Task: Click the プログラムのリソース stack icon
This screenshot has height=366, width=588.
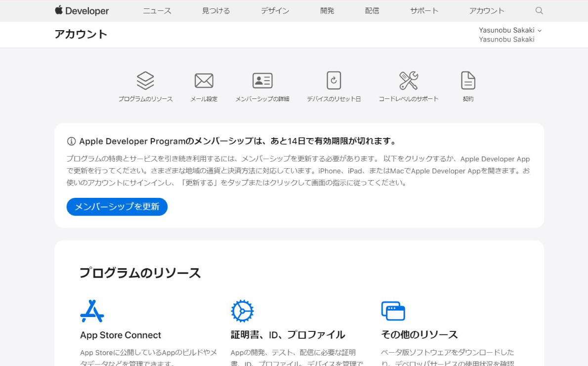Action: pyautogui.click(x=145, y=81)
